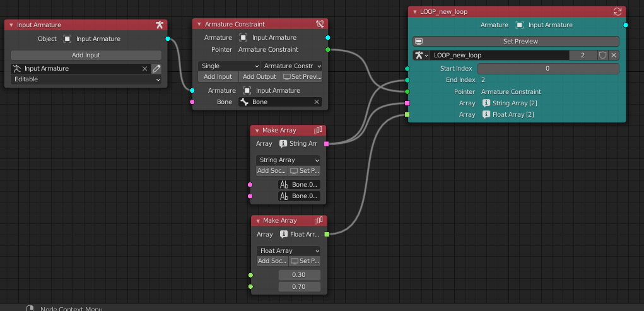
Task: Click the Armature input socket of Armature Constraint
Action: click(x=192, y=90)
